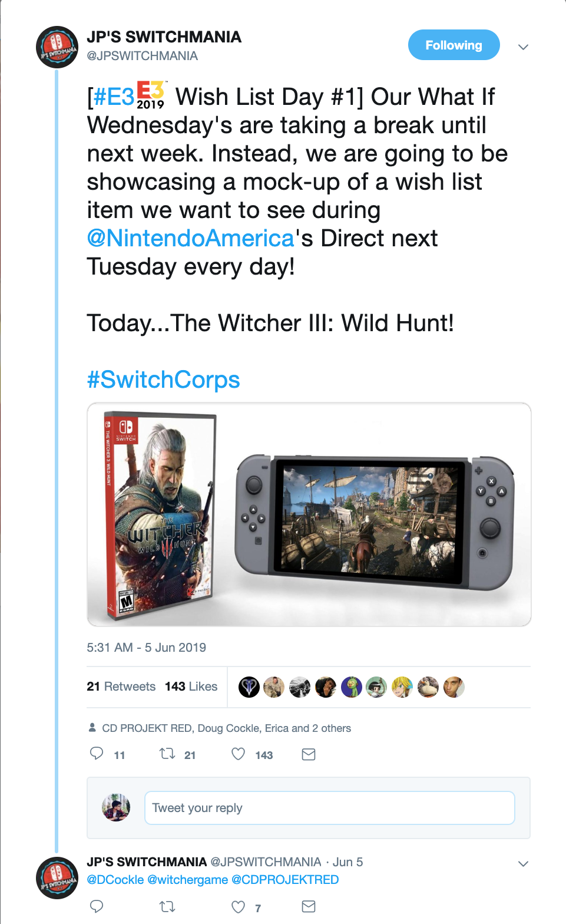This screenshot has width=566, height=924.
Task: View the 21 Retweets list
Action: [121, 686]
